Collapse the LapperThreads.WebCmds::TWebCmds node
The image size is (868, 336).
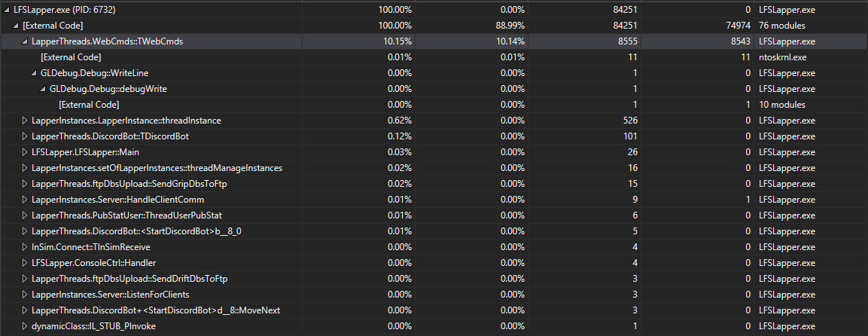(25, 41)
